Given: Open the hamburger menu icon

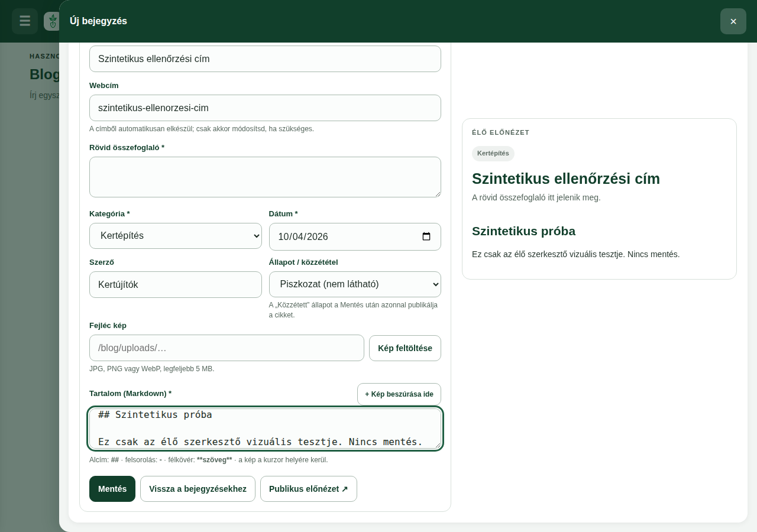Looking at the screenshot, I should click(x=25, y=21).
